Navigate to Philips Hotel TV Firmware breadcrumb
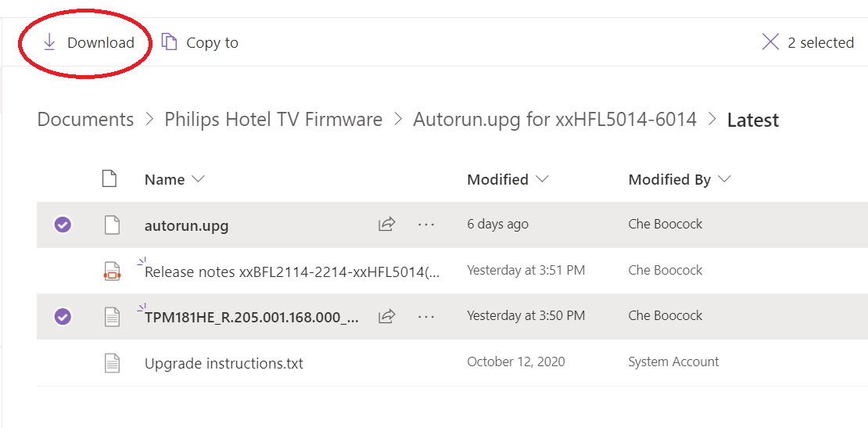Image resolution: width=868 pixels, height=428 pixels. 273,120
